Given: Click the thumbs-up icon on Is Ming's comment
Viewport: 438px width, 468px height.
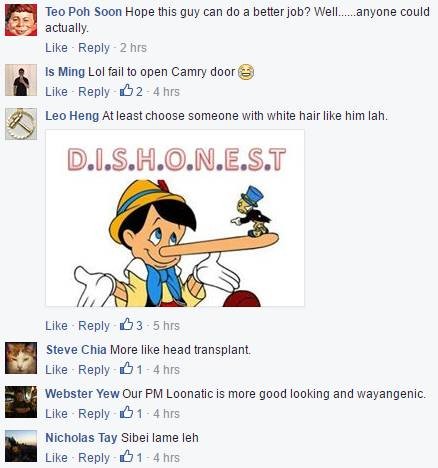Looking at the screenshot, I should 126,90.
